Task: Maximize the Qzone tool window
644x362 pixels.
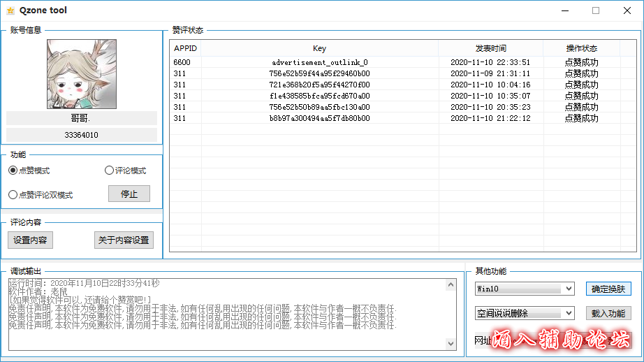Action: tap(596, 10)
